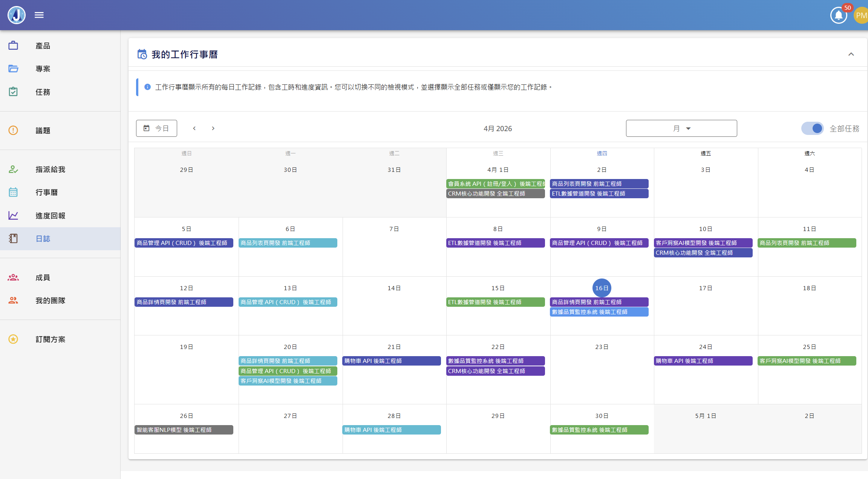The height and width of the screenshot is (479, 868).
Task: Click the 訂閱方案 star icon
Action: tap(13, 339)
